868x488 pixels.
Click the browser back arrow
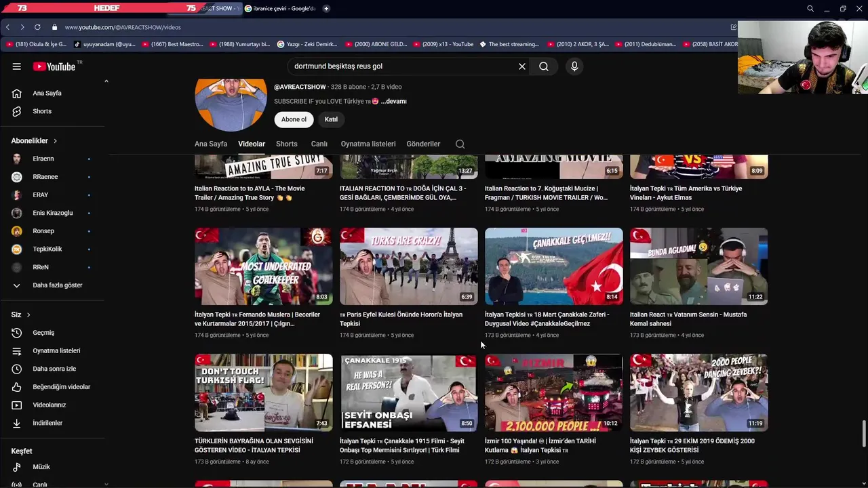point(7,27)
